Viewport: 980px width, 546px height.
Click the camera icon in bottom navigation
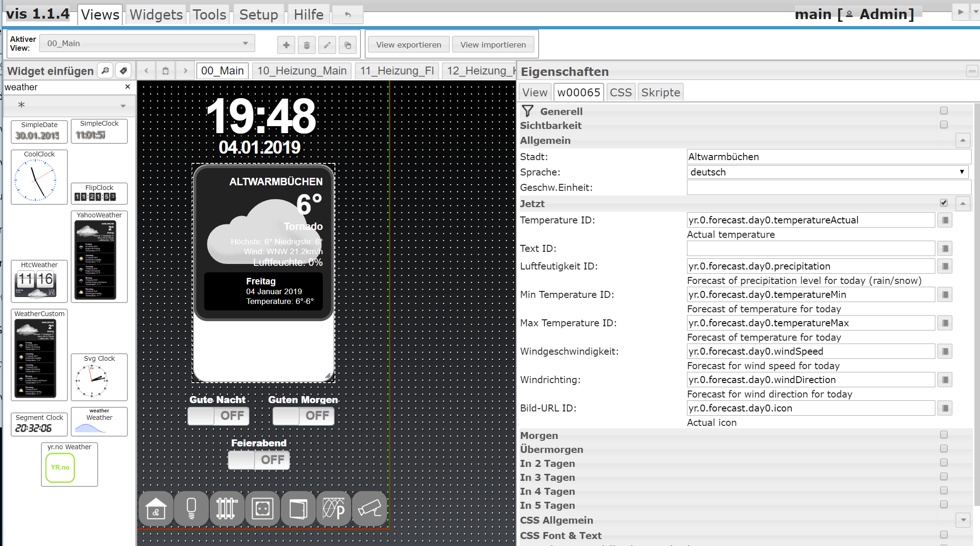369,509
